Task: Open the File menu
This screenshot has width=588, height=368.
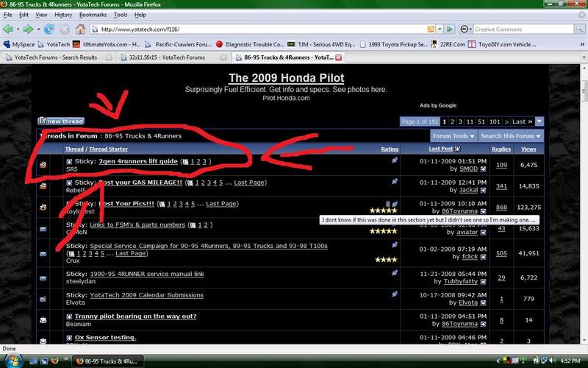Action: click(x=7, y=15)
